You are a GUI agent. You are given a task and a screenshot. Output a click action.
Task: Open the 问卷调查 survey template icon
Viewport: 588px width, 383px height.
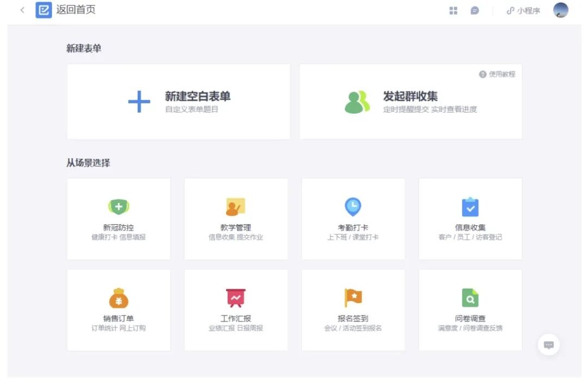tap(470, 298)
